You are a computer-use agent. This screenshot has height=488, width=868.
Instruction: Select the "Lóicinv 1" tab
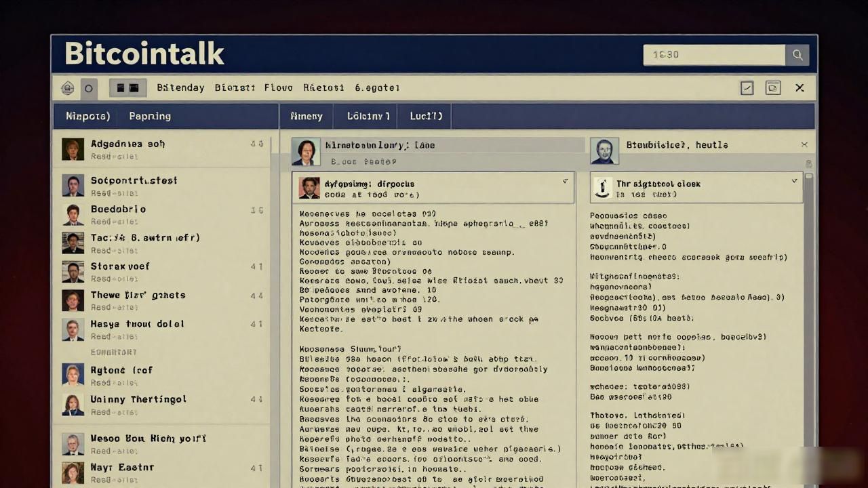(x=368, y=116)
